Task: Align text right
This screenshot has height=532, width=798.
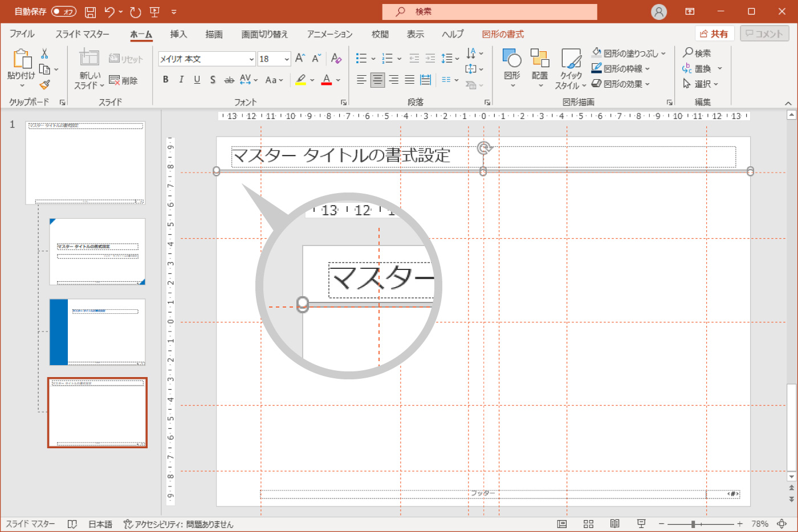Action: 393,80
